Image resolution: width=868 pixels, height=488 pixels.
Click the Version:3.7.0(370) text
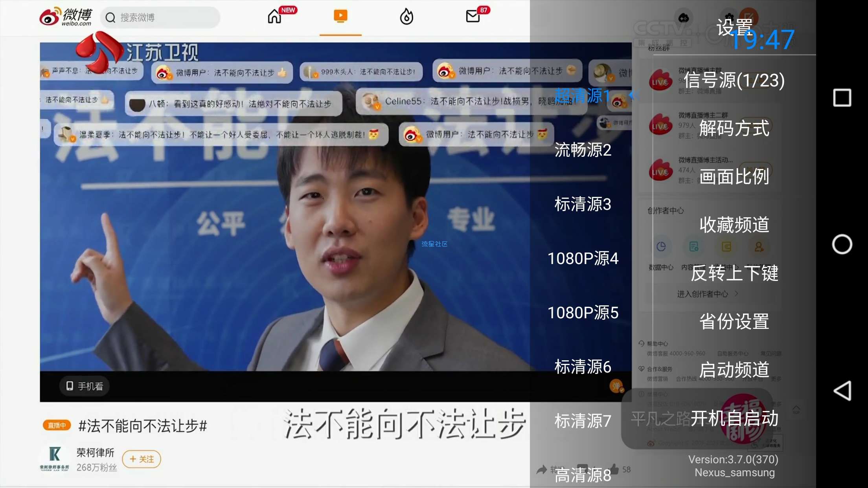[733, 459]
